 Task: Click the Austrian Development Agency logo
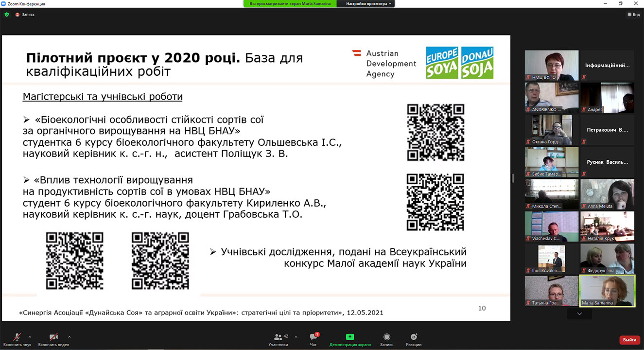[x=384, y=64]
